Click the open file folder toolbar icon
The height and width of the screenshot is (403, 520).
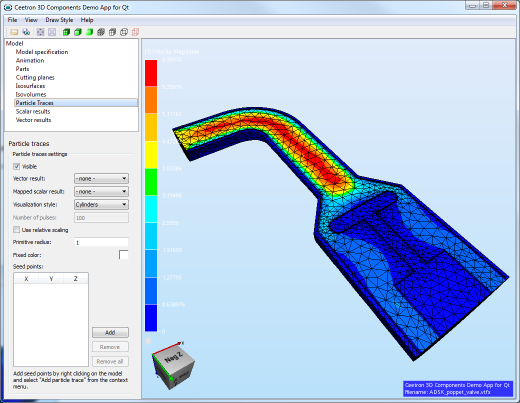[x=14, y=32]
